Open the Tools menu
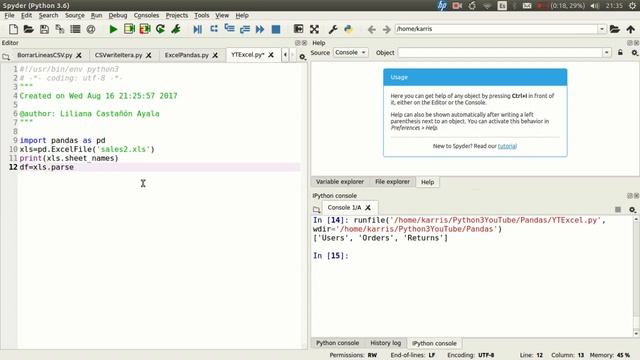The height and width of the screenshot is (360, 640). (202, 15)
